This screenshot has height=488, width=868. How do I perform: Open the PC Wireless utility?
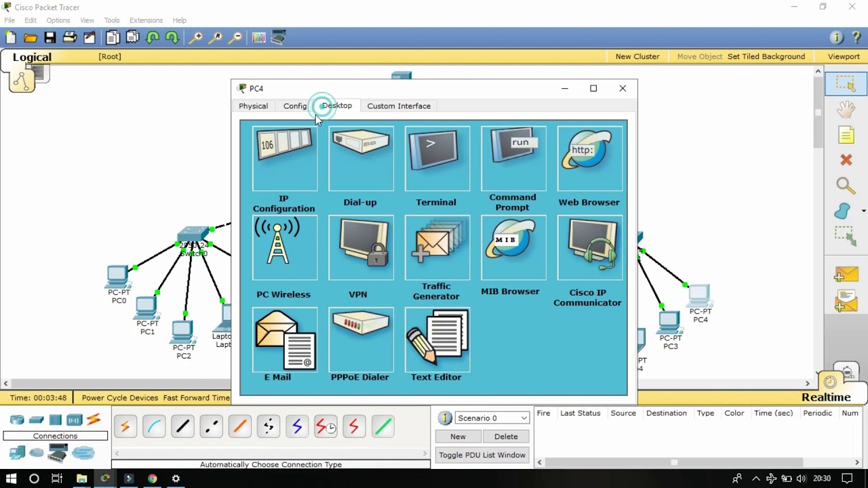[285, 248]
